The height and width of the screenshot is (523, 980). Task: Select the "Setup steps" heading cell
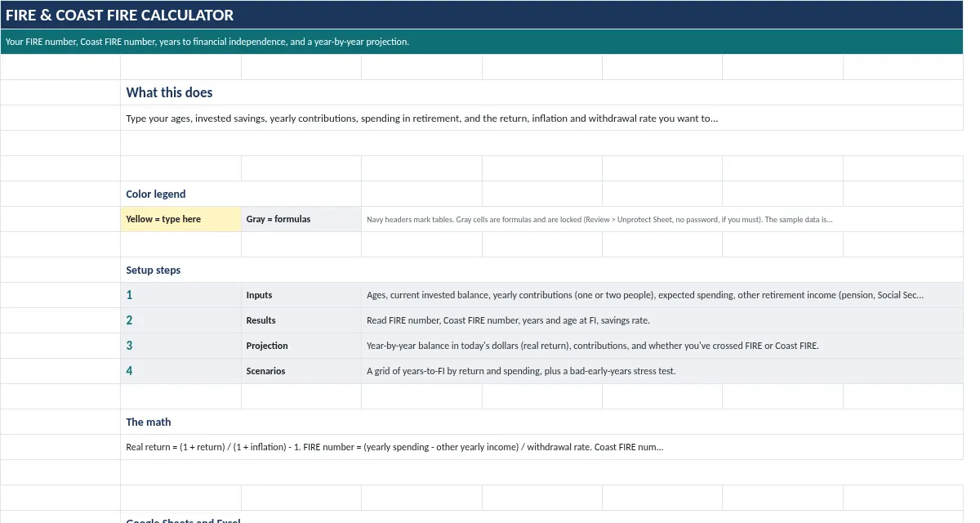542,270
